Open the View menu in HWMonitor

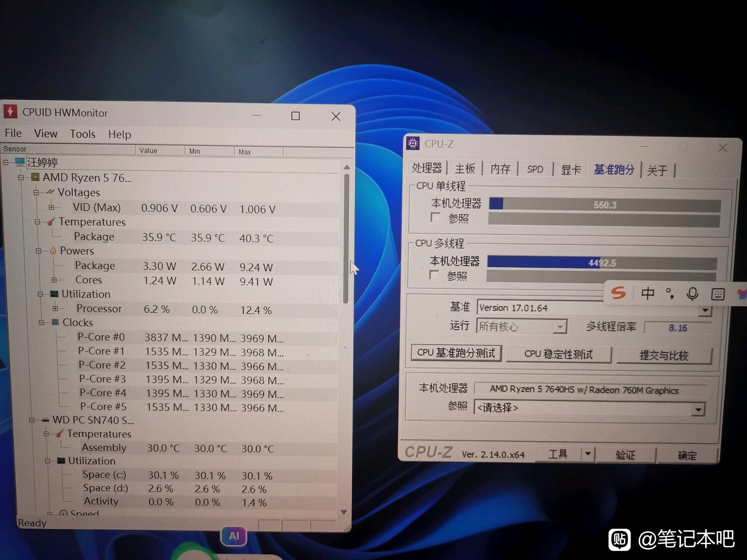coord(46,133)
